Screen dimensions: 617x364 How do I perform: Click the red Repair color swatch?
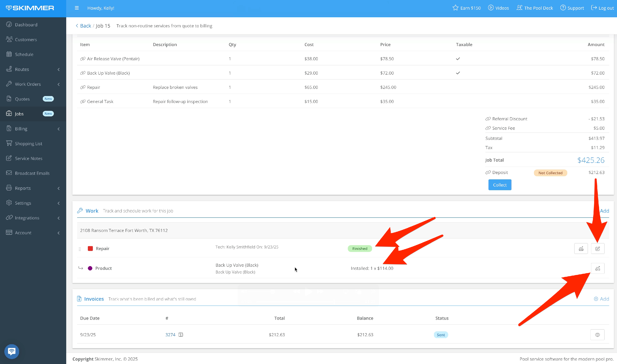[90, 248]
